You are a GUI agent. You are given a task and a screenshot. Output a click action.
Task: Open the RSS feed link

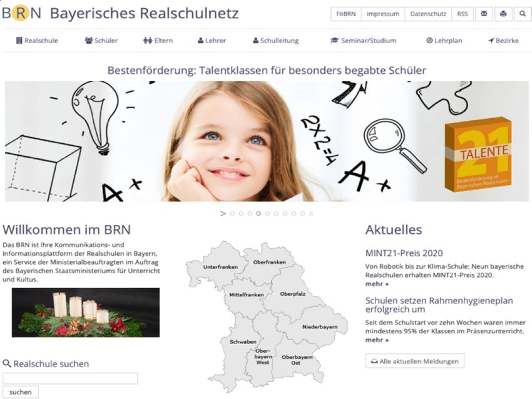462,14
